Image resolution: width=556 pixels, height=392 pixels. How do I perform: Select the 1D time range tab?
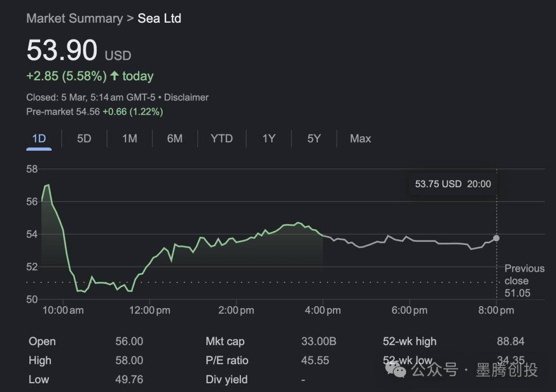tap(39, 138)
